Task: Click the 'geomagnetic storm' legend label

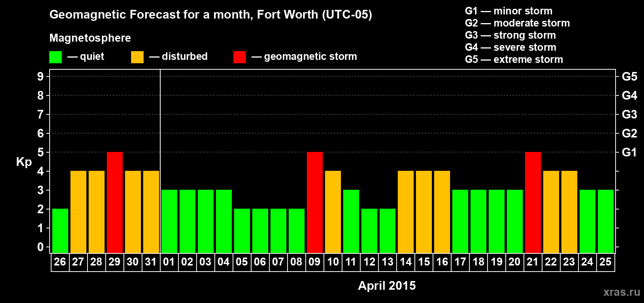Action: coord(311,56)
